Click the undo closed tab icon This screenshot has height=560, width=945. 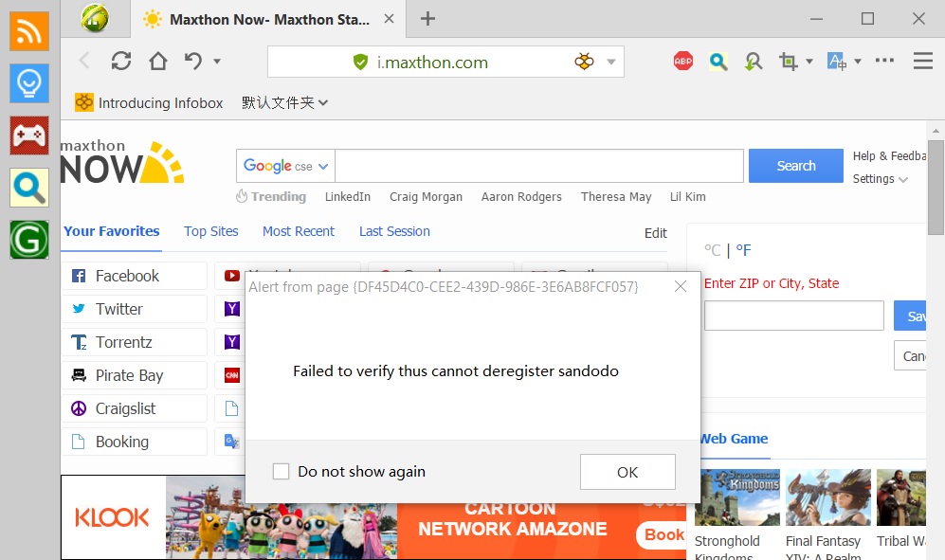pyautogui.click(x=192, y=61)
